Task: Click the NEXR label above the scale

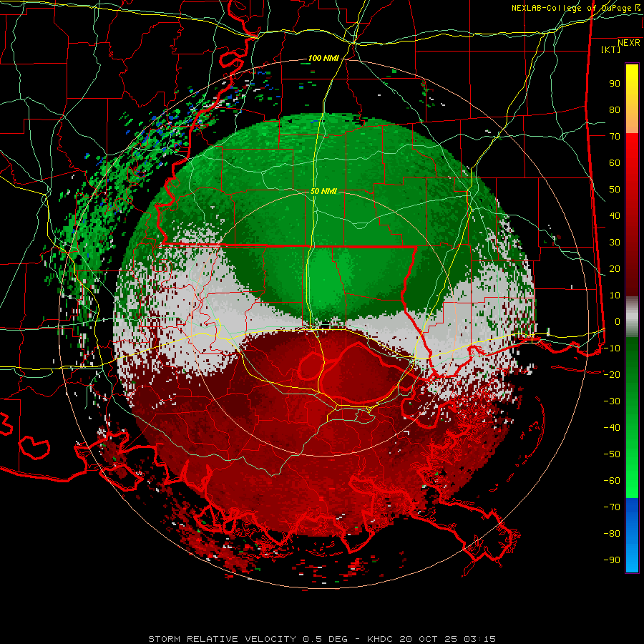Action: [628, 43]
